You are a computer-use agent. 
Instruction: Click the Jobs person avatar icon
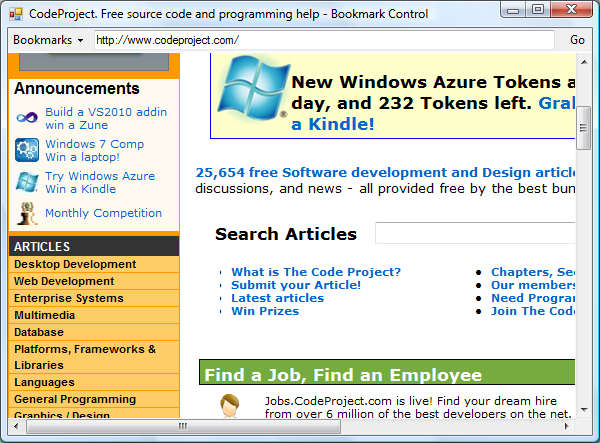pos(230,406)
